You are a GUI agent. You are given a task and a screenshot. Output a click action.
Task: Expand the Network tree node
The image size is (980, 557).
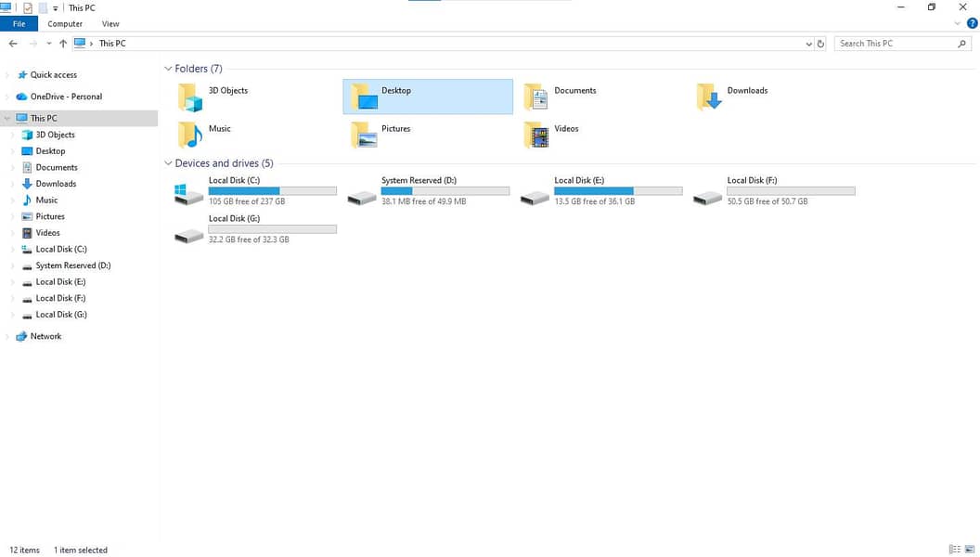tap(6, 336)
